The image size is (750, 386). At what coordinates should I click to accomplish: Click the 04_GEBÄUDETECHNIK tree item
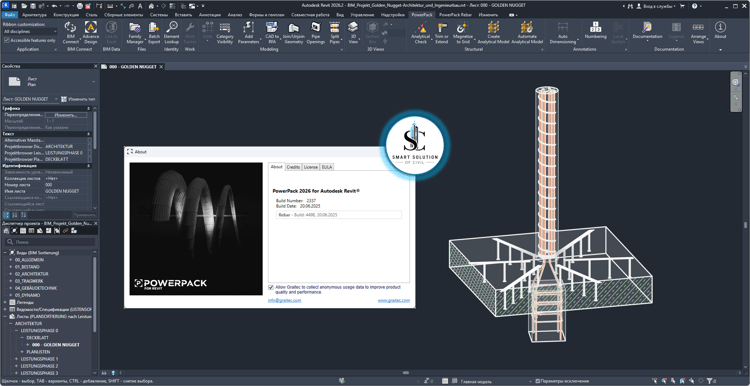coord(36,288)
